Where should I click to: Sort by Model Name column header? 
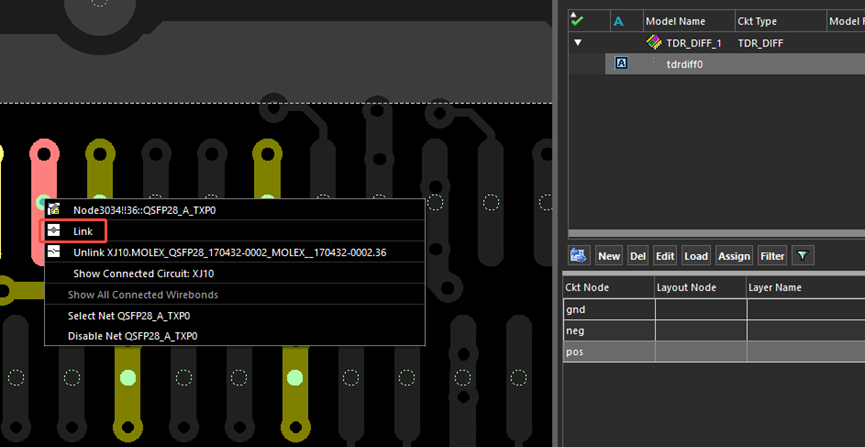tap(688, 22)
